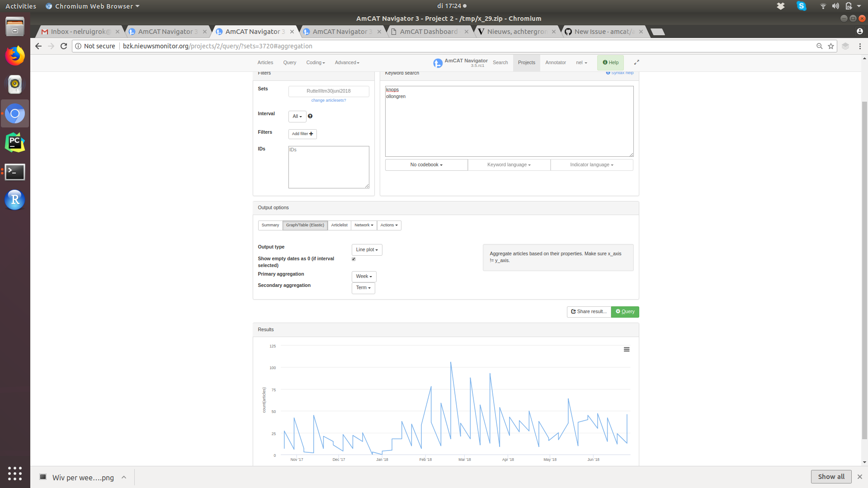Select the Summary output tab

[x=270, y=225]
